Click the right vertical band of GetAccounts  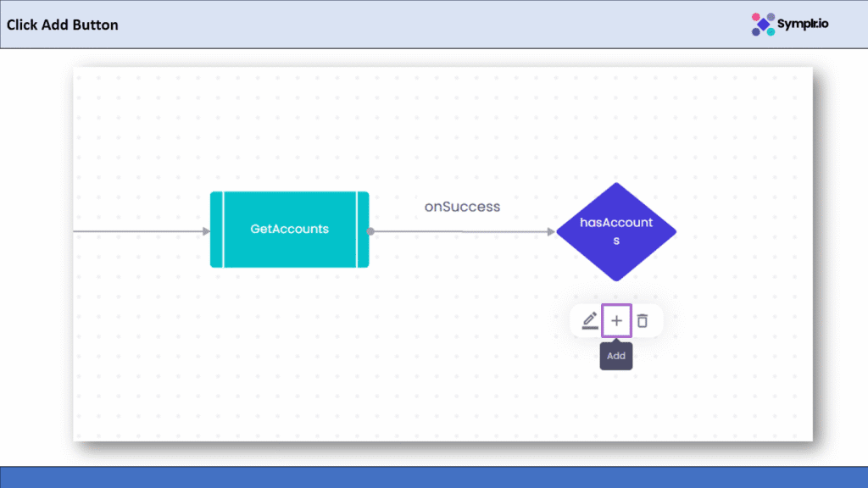[x=363, y=230]
